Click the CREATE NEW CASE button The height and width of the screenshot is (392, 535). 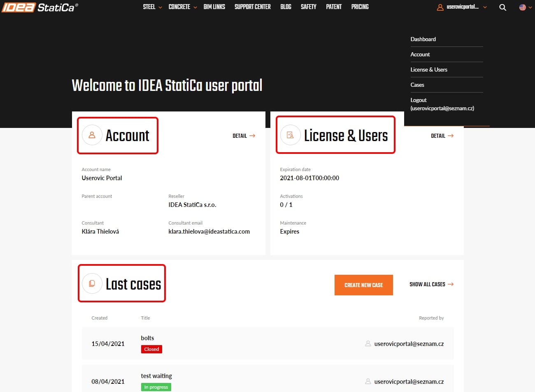[x=364, y=285]
